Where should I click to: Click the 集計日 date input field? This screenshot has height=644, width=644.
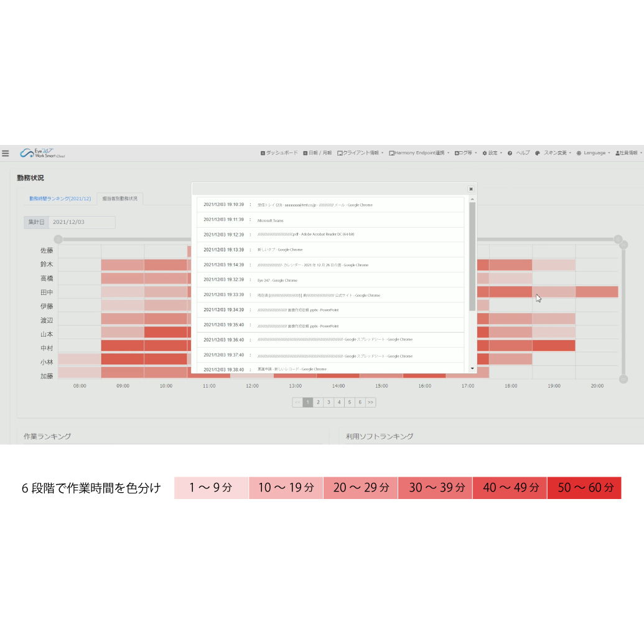coord(81,222)
